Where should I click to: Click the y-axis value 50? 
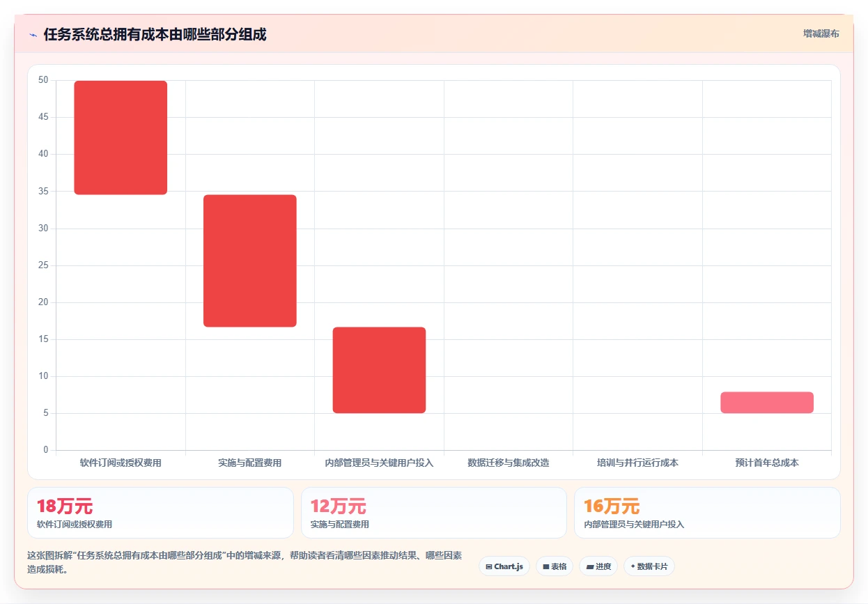point(43,80)
